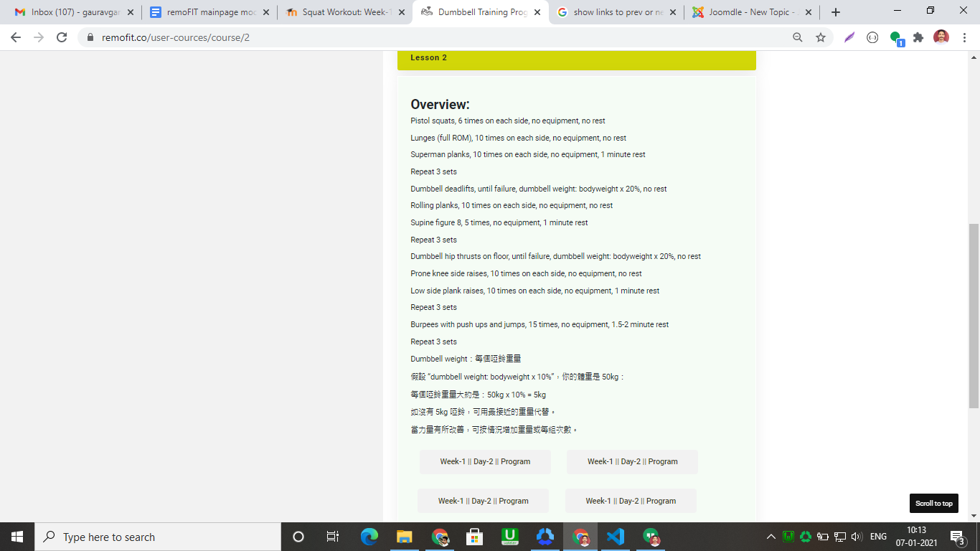Bookmark this page with the star icon

click(x=821, y=37)
